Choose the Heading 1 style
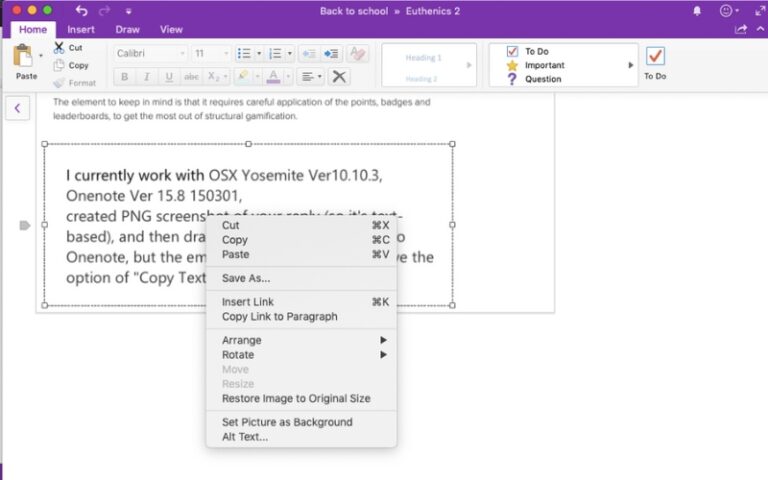Screen dimensions: 768x480 pos(423,58)
